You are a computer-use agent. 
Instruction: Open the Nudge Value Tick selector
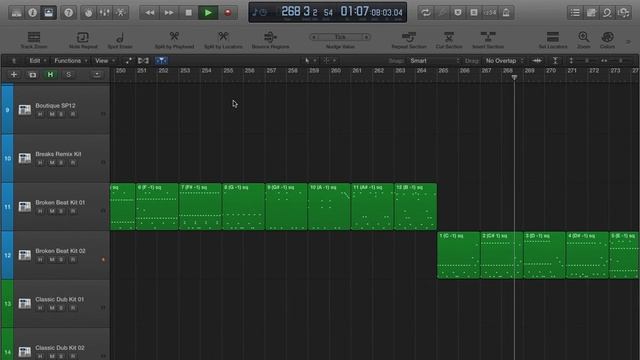point(340,37)
